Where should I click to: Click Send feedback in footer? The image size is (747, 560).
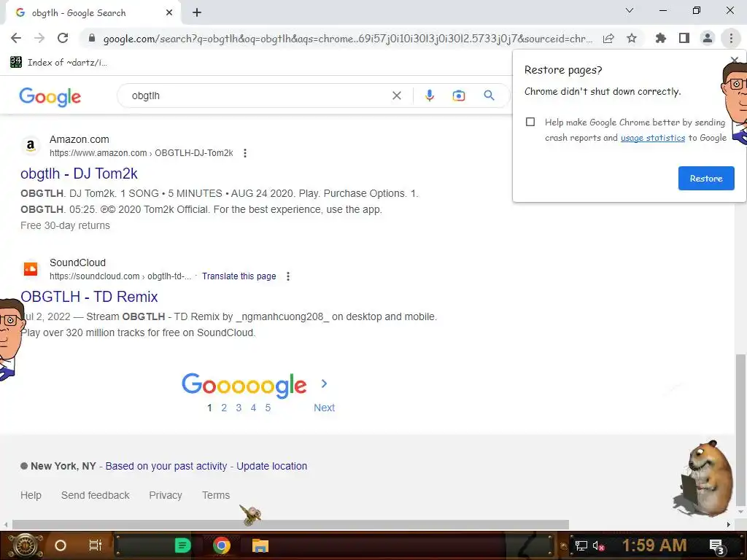click(x=96, y=495)
